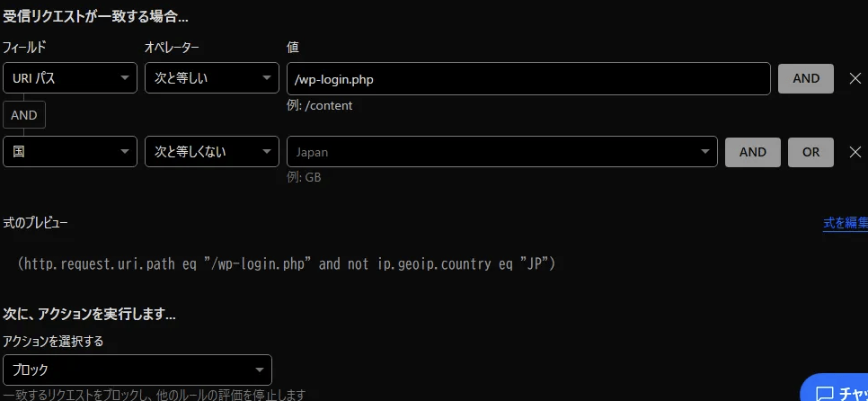Focus the /wp-login.php value input field
The image size is (868, 401).
527,78
